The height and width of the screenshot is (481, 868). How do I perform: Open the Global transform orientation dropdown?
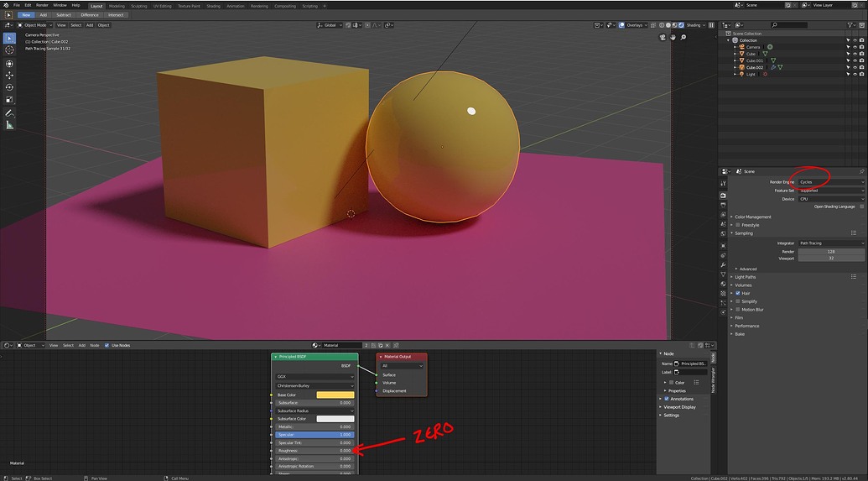click(330, 25)
